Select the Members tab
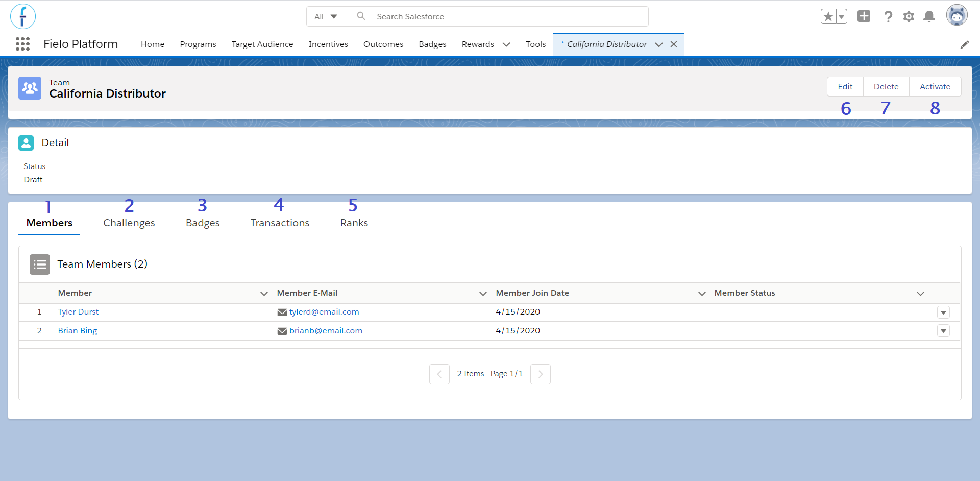980x481 pixels. (x=50, y=223)
